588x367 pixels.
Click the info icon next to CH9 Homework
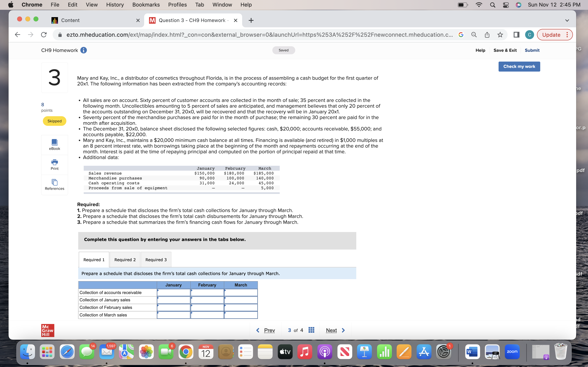pyautogui.click(x=83, y=50)
